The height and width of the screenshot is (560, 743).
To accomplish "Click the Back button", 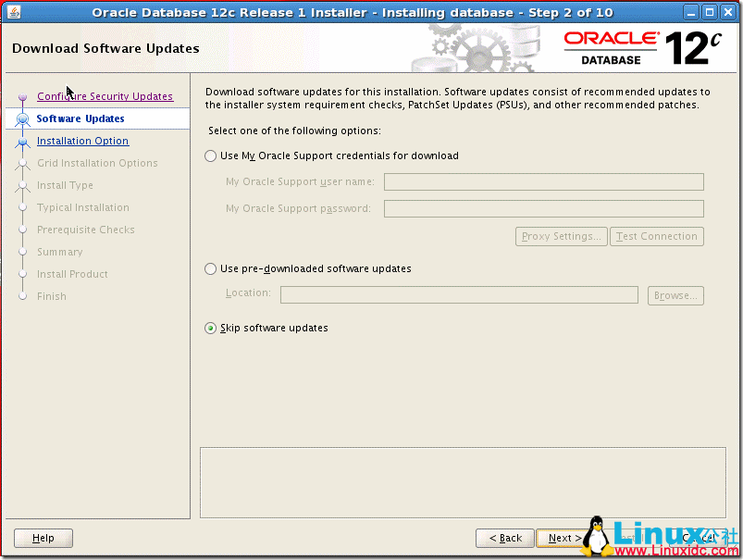I will [504, 538].
